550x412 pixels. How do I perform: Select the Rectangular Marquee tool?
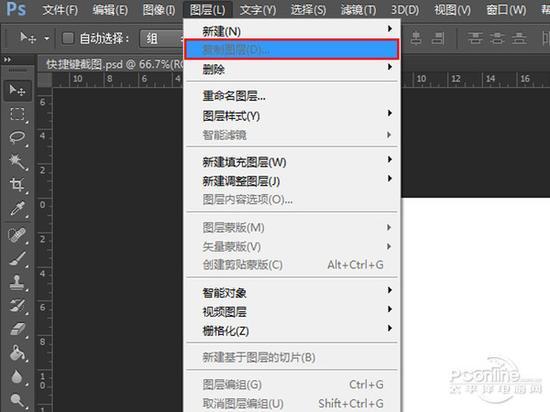click(x=17, y=114)
